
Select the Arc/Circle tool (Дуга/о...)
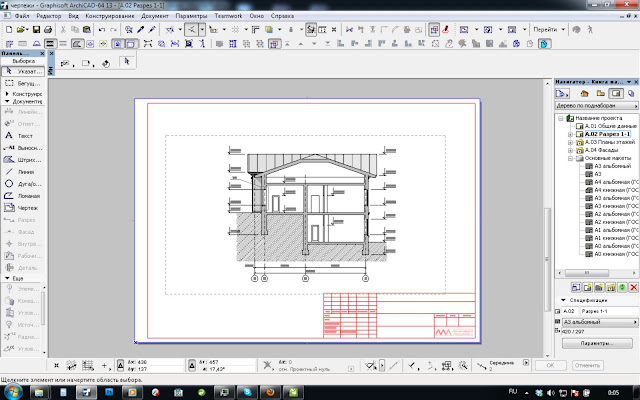click(x=23, y=184)
